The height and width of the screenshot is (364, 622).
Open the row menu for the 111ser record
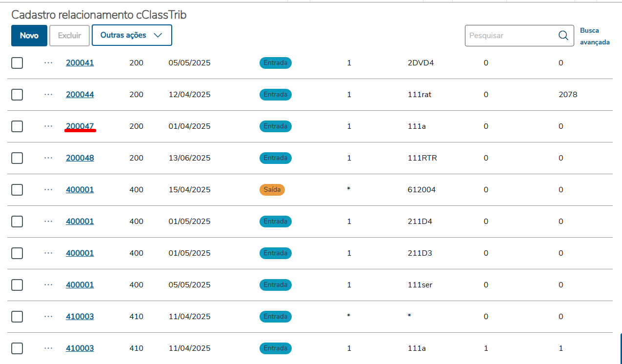click(48, 285)
